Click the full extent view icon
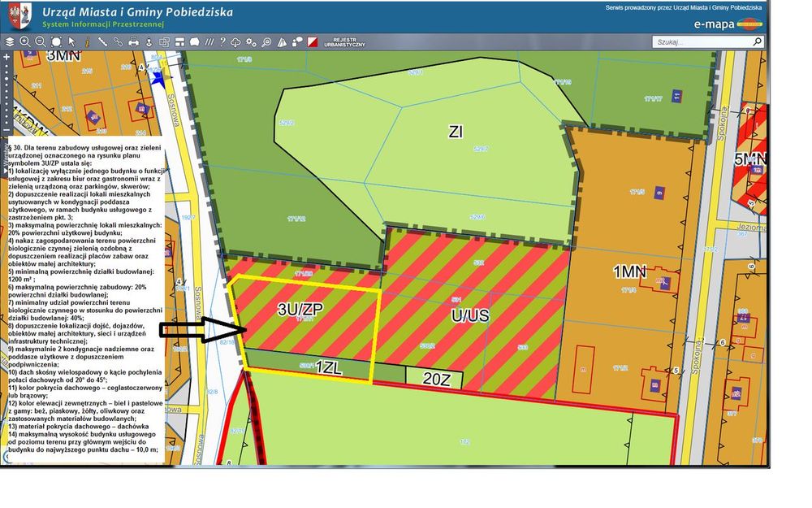Image resolution: width=812 pixels, height=508 pixels. [57, 42]
